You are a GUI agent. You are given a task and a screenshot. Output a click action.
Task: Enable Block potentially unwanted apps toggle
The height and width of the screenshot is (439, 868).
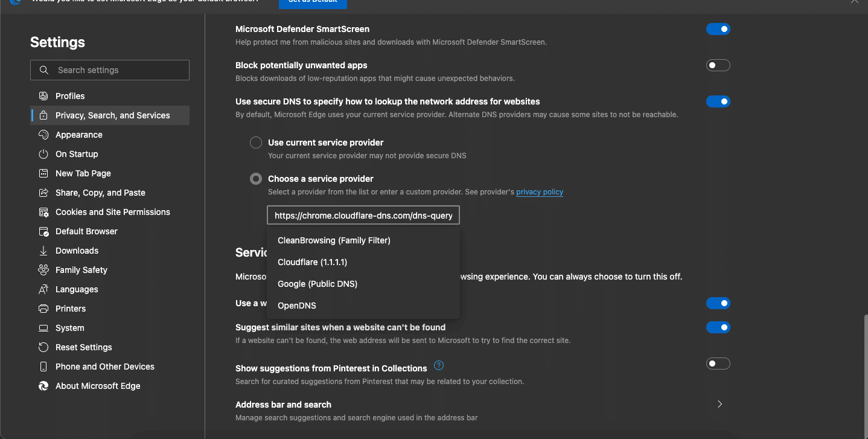pyautogui.click(x=718, y=65)
